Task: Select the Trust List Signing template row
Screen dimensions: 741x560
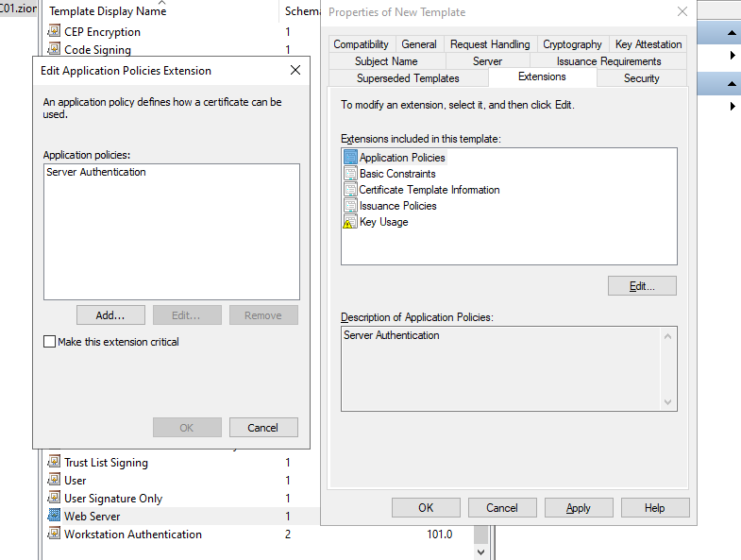Action: pos(179,462)
